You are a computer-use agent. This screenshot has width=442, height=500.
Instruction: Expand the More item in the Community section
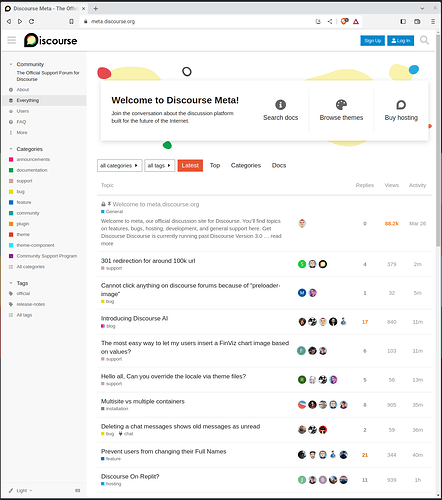(x=22, y=132)
